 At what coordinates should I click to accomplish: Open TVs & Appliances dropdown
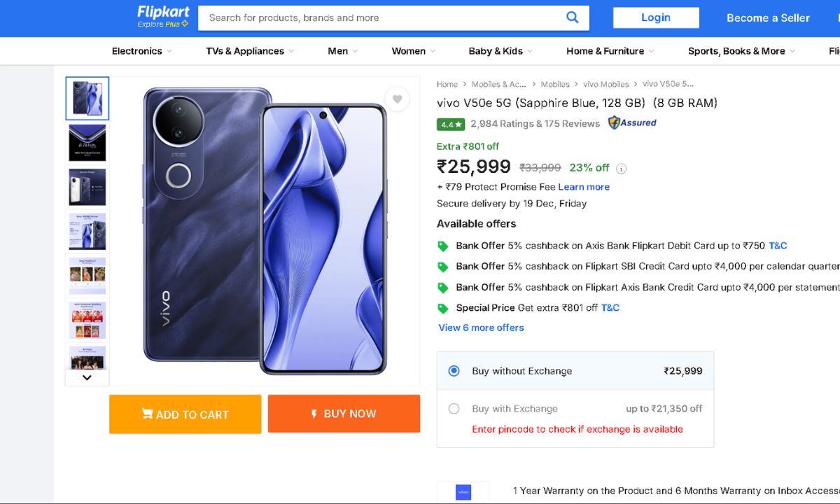[249, 51]
